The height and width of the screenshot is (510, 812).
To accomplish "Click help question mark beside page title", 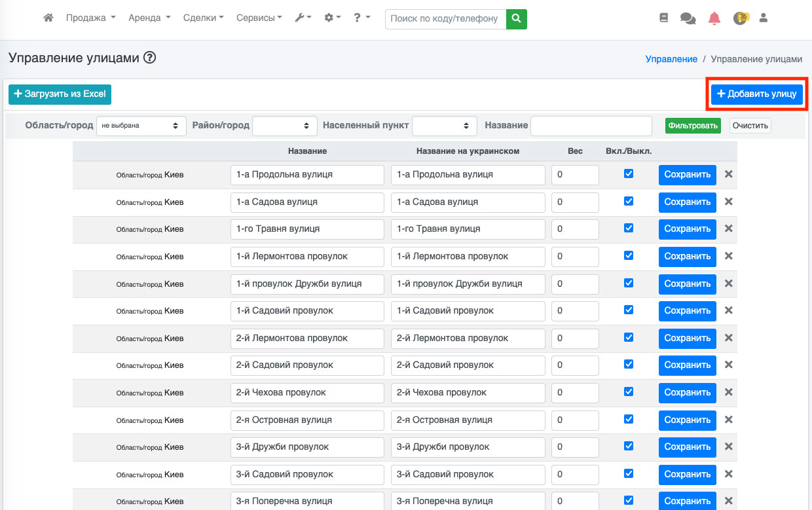I will [149, 58].
